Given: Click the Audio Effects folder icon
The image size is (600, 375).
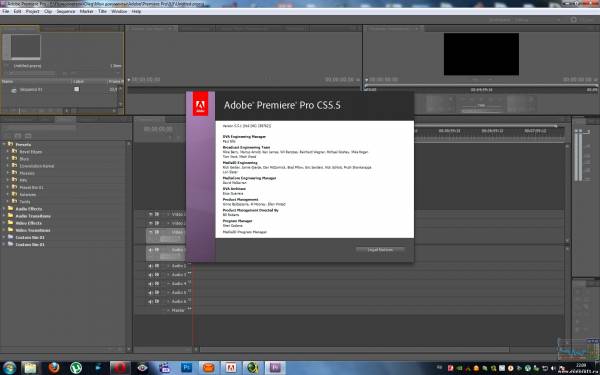Looking at the screenshot, I should [10, 209].
